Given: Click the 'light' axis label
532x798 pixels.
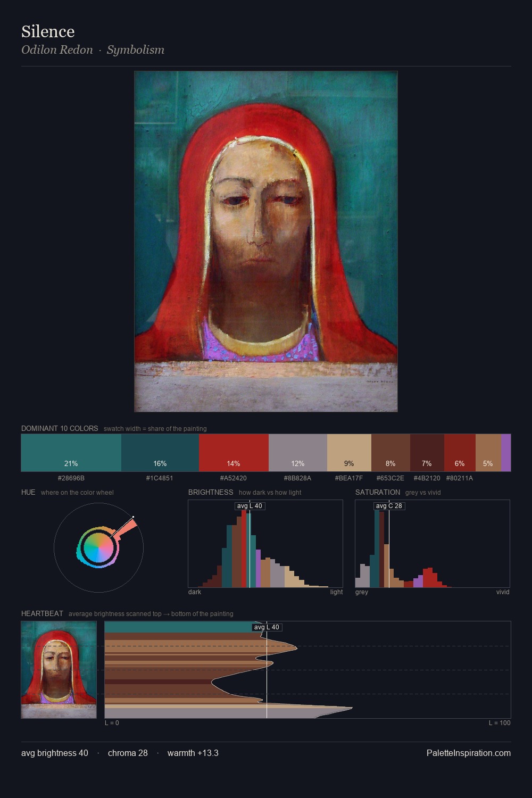Looking at the screenshot, I should coord(337,592).
